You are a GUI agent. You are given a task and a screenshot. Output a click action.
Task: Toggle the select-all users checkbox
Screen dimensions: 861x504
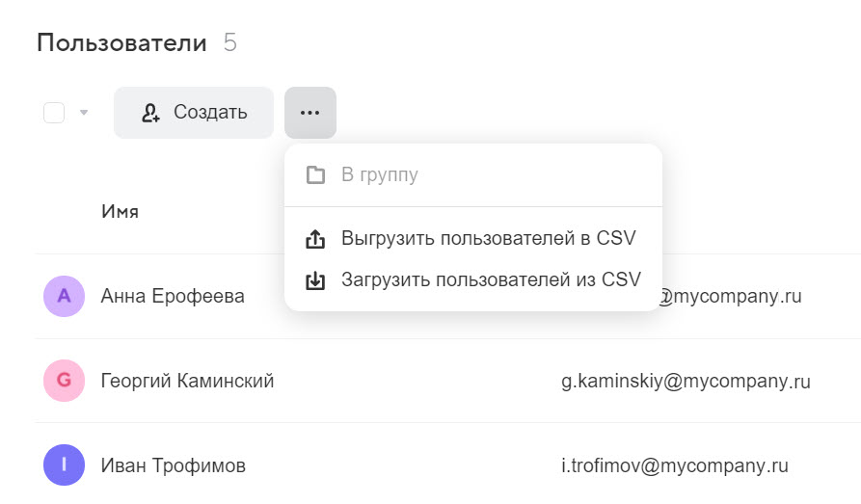click(54, 113)
